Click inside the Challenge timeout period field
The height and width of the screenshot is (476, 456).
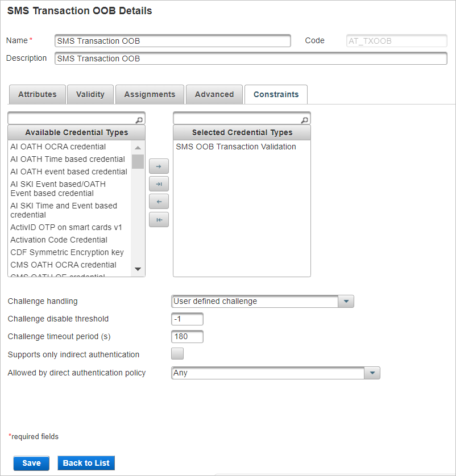[x=187, y=336]
